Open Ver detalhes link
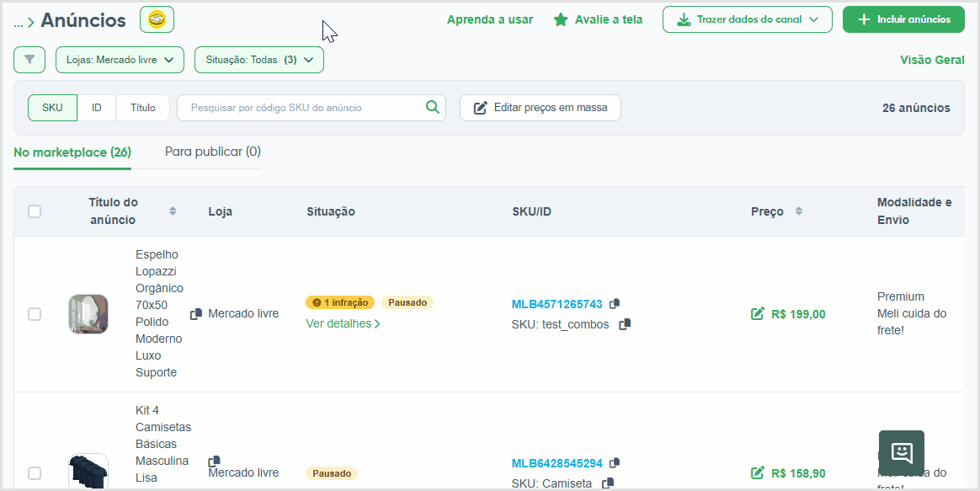This screenshot has height=491, width=980. pos(344,324)
